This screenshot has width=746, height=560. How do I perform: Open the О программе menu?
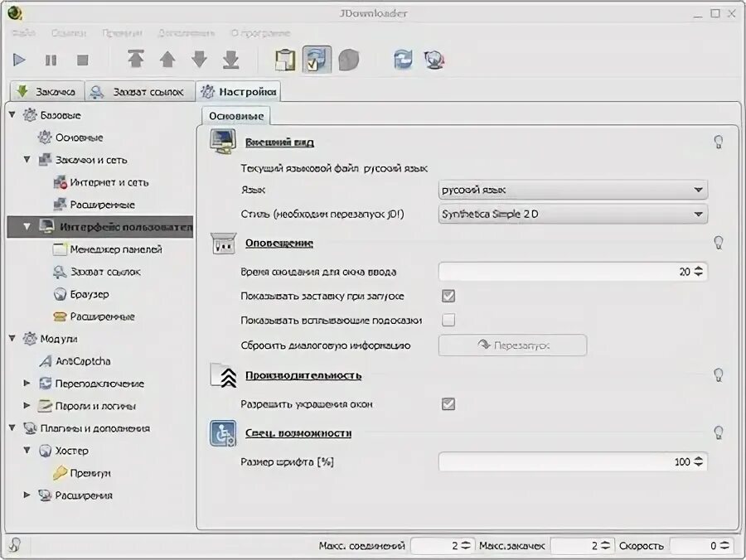(x=260, y=33)
